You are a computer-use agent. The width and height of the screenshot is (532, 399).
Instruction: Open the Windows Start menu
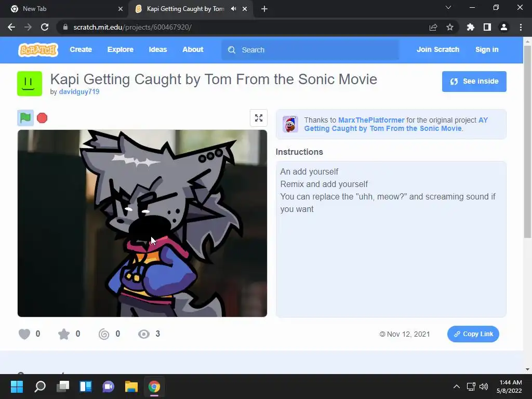coord(17,387)
